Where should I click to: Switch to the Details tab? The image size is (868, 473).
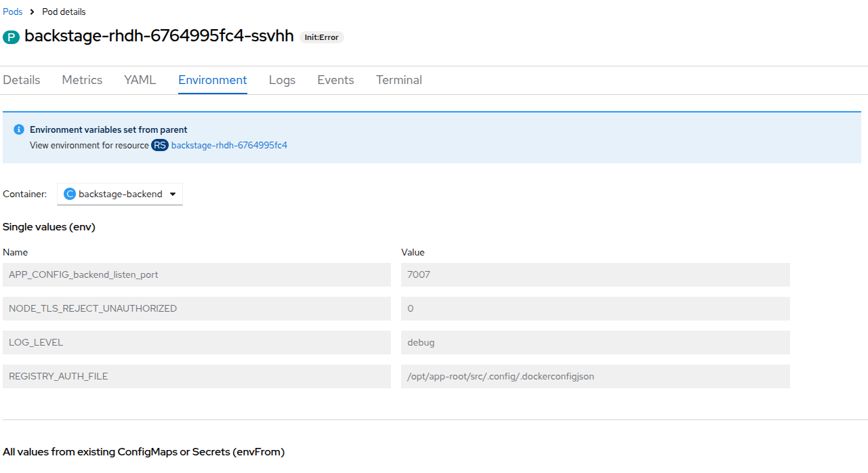coord(22,80)
